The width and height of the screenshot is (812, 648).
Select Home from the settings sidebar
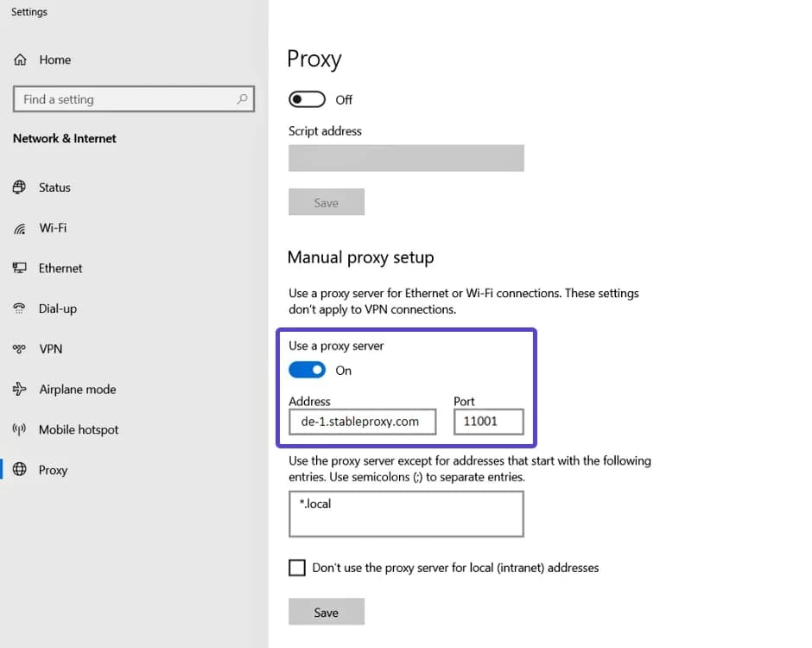(x=54, y=59)
